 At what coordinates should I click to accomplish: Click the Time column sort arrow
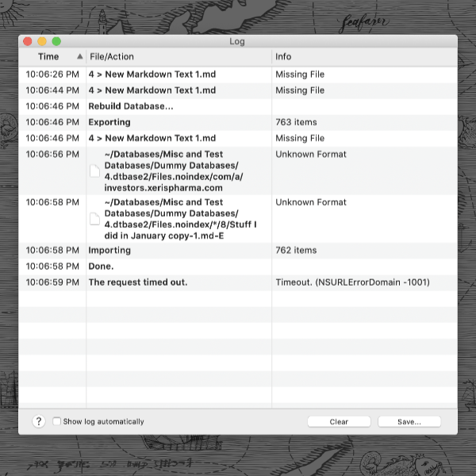(80, 56)
